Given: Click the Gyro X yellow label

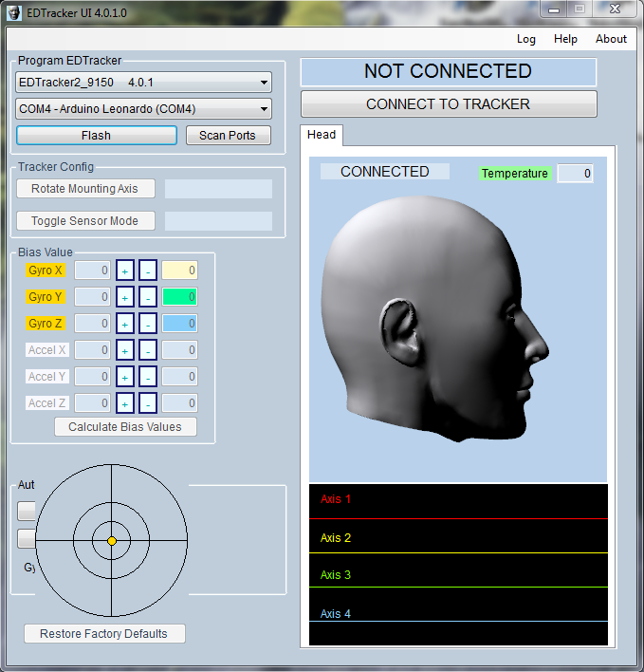Looking at the screenshot, I should click(46, 271).
